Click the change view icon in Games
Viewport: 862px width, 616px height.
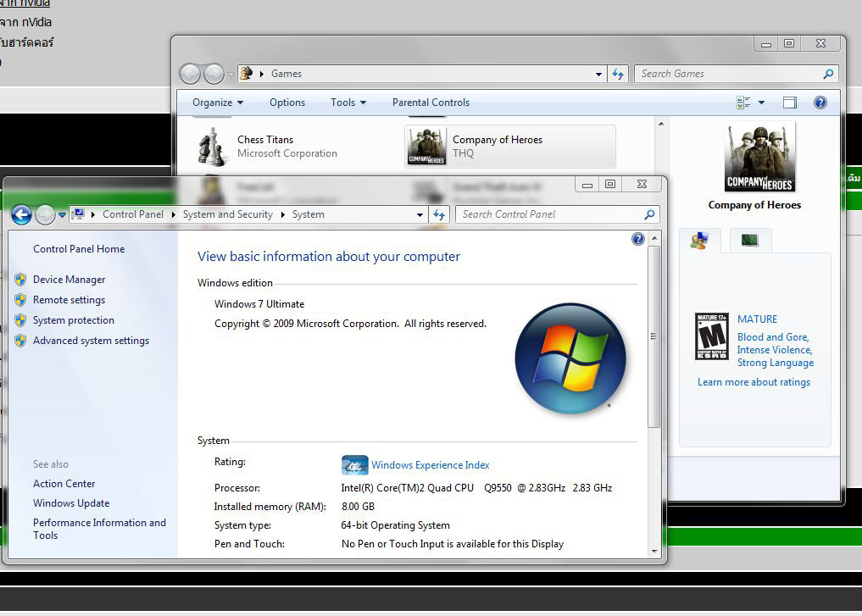click(x=743, y=103)
